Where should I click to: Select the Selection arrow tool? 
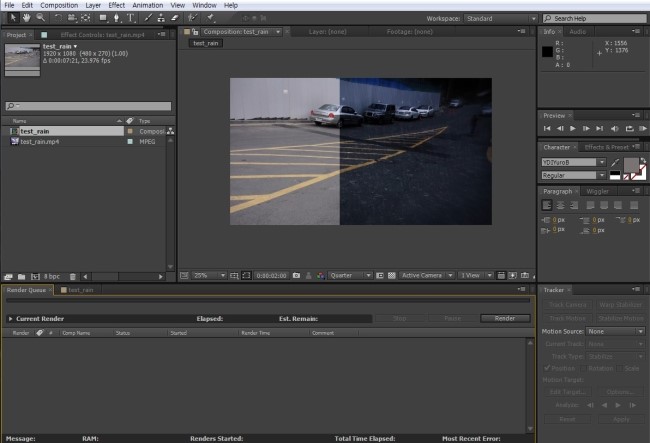pos(13,18)
